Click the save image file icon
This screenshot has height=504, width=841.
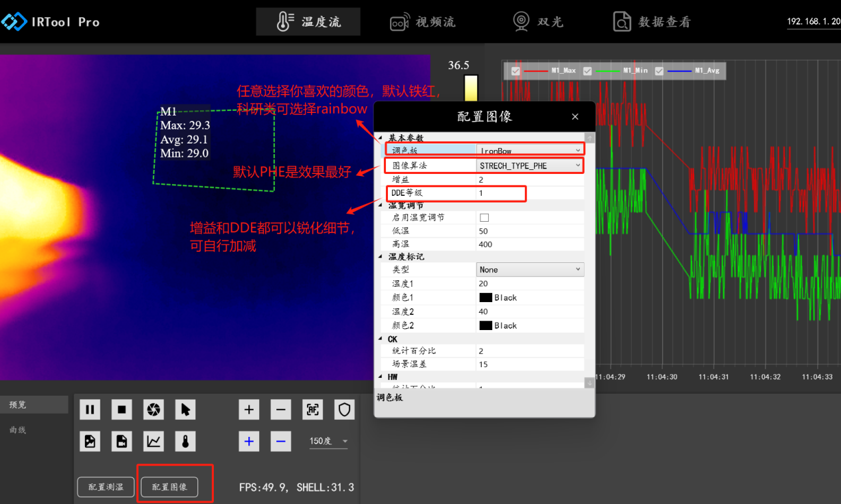(x=90, y=441)
